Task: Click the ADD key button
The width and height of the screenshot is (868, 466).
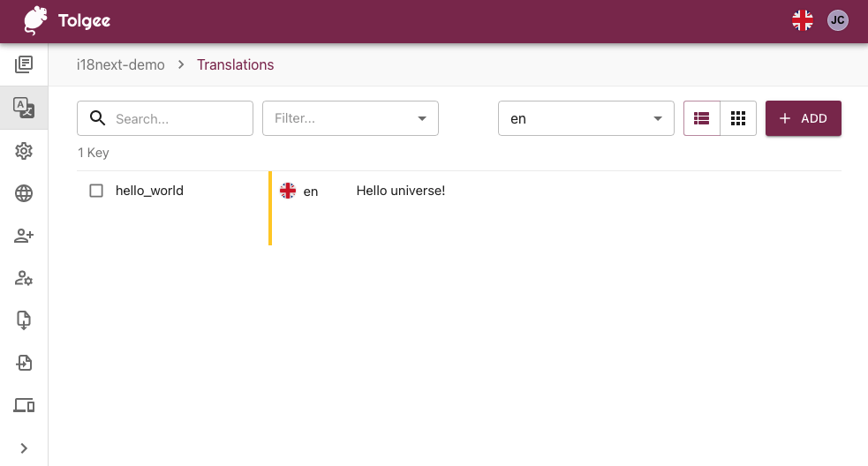Action: [803, 118]
